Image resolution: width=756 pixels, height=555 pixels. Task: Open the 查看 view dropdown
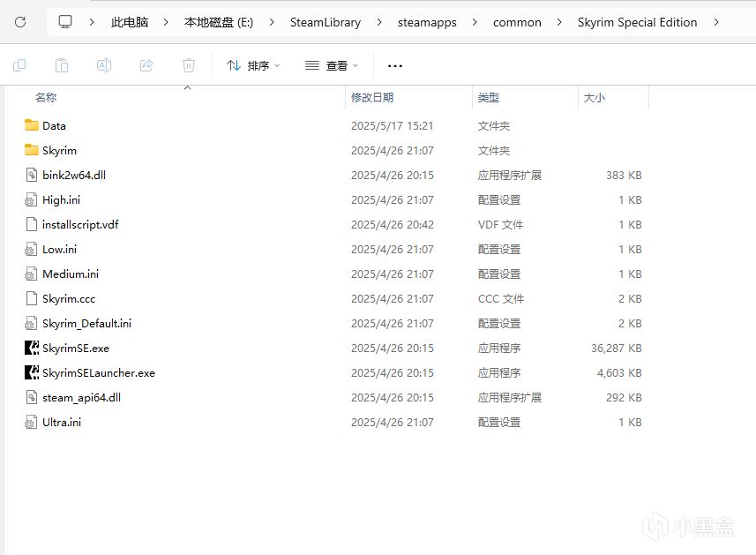(x=332, y=65)
